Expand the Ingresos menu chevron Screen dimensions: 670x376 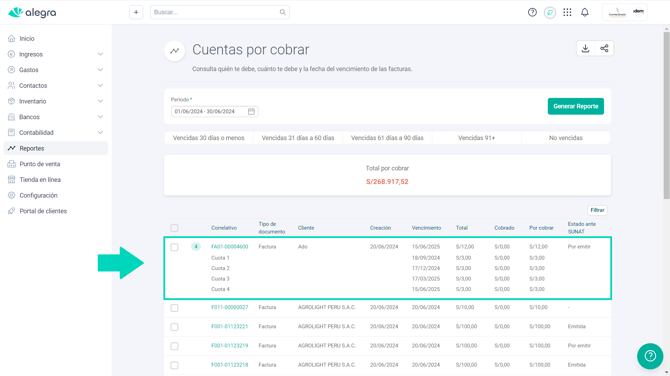click(x=100, y=54)
